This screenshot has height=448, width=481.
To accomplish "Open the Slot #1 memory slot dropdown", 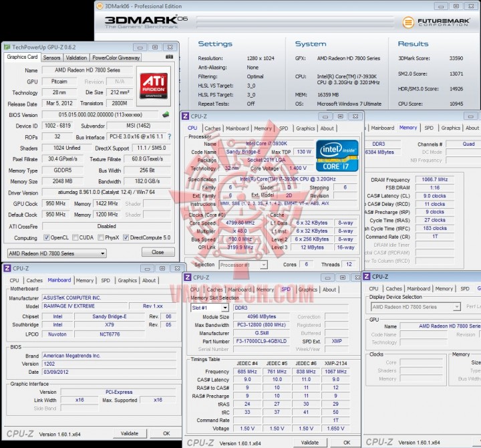I will pos(210,308).
